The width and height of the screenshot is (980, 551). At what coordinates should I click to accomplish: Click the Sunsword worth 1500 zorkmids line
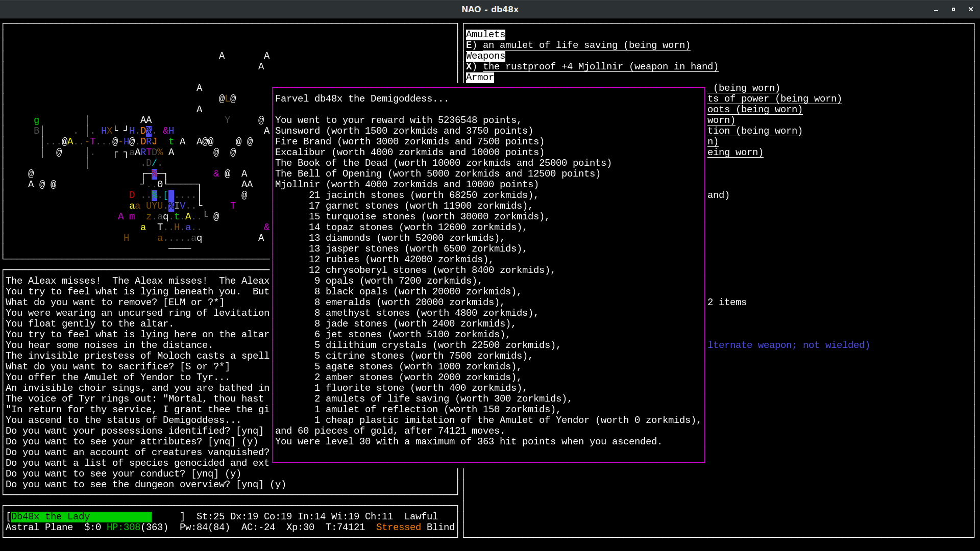click(x=404, y=131)
